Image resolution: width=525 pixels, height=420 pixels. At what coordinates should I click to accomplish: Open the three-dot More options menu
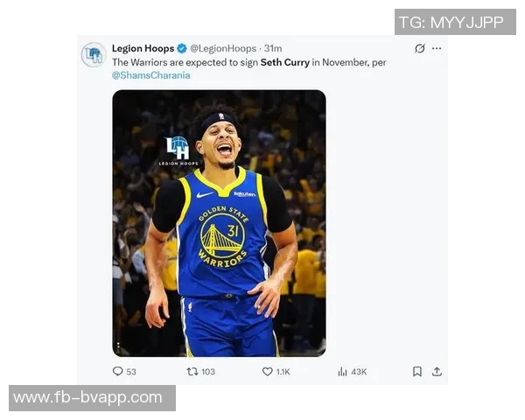(437, 49)
